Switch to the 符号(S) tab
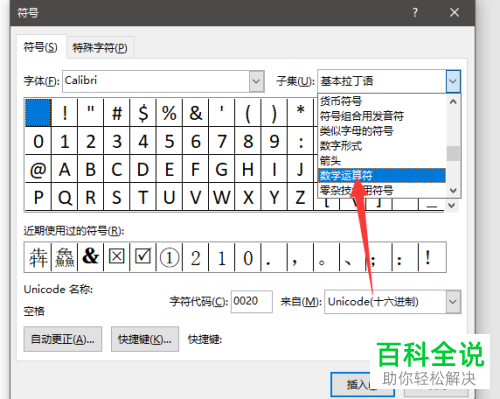Image resolution: width=500 pixels, height=399 pixels. tap(41, 47)
